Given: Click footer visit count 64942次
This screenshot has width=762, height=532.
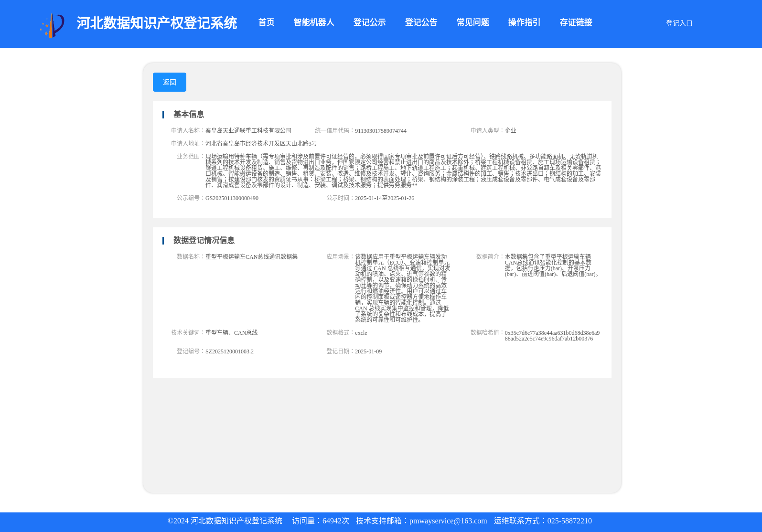Looking at the screenshot, I should click(x=336, y=521).
